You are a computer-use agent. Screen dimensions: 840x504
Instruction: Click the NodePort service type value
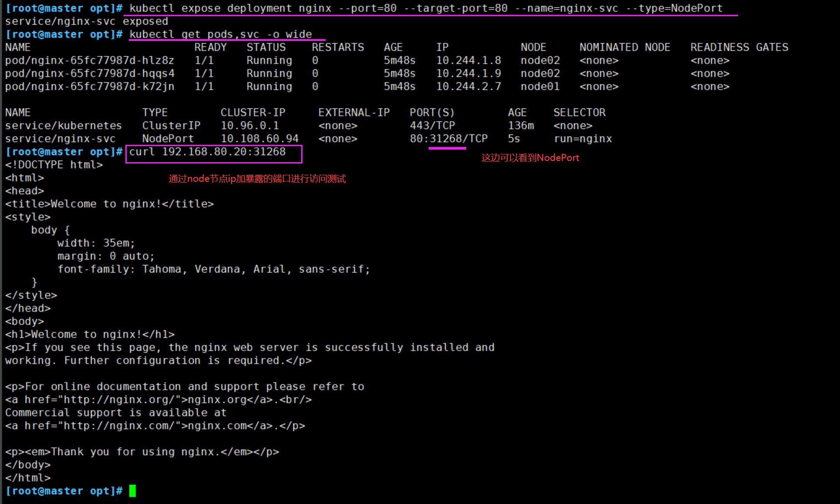pos(168,139)
